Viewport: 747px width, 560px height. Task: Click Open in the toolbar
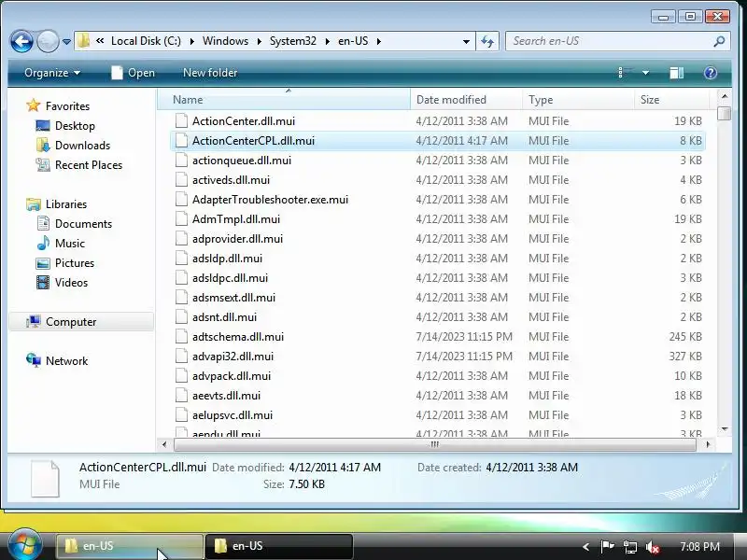[133, 73]
